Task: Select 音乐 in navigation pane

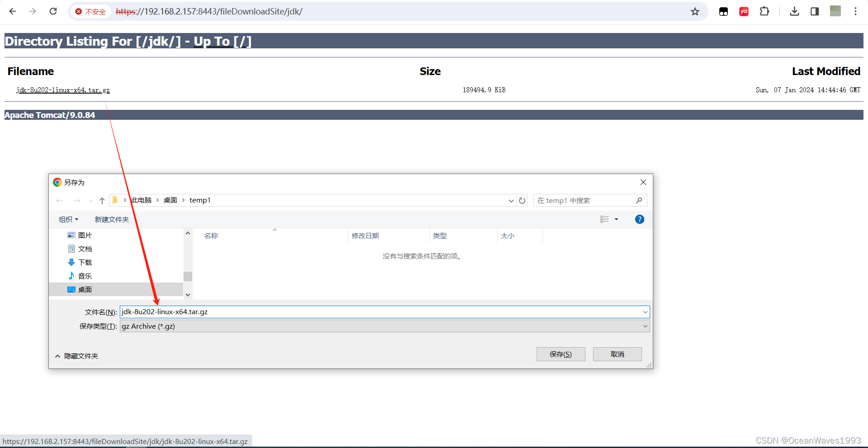Action: [85, 276]
